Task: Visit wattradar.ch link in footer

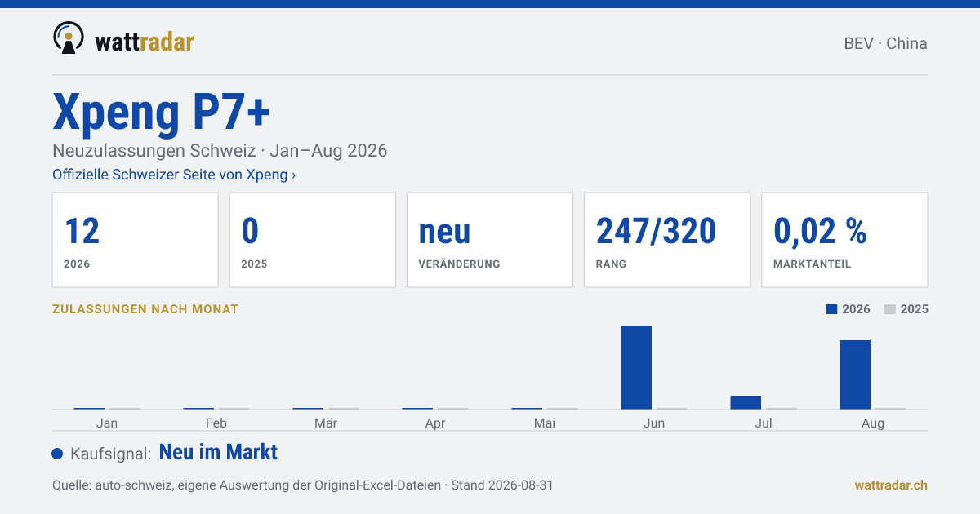Action: 891,485
